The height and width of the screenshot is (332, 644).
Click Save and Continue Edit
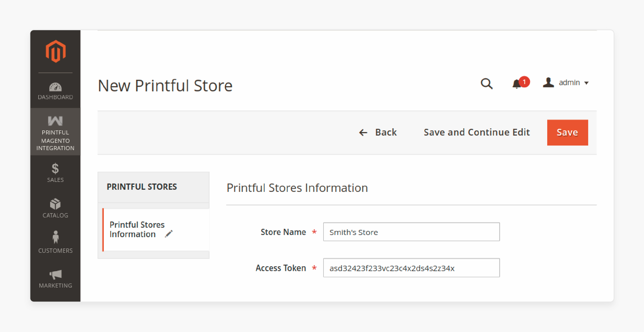[477, 132]
